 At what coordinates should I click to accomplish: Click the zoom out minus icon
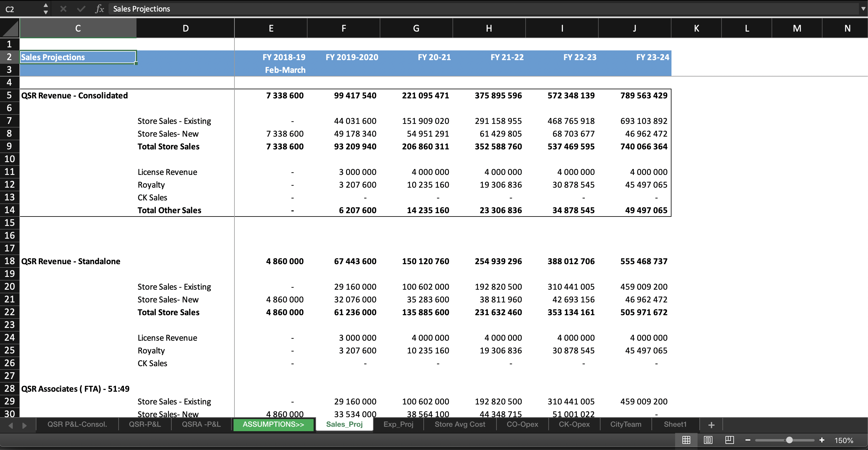[x=748, y=440]
